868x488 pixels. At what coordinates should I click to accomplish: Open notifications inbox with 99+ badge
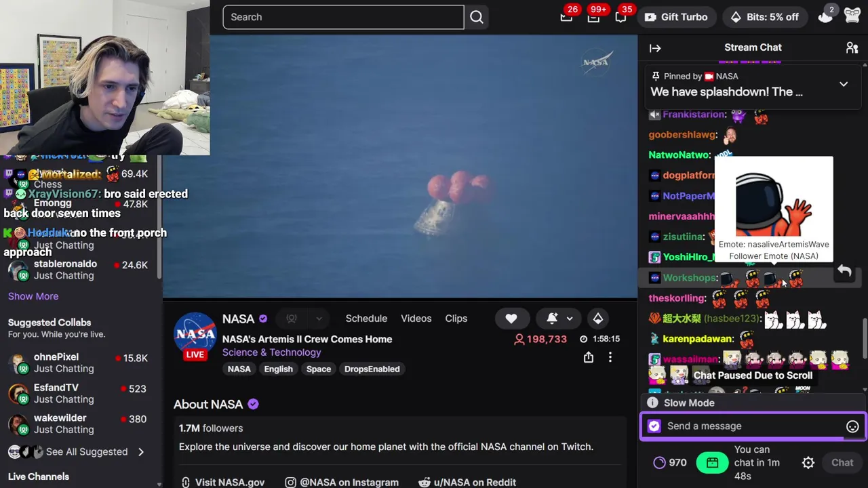click(593, 17)
